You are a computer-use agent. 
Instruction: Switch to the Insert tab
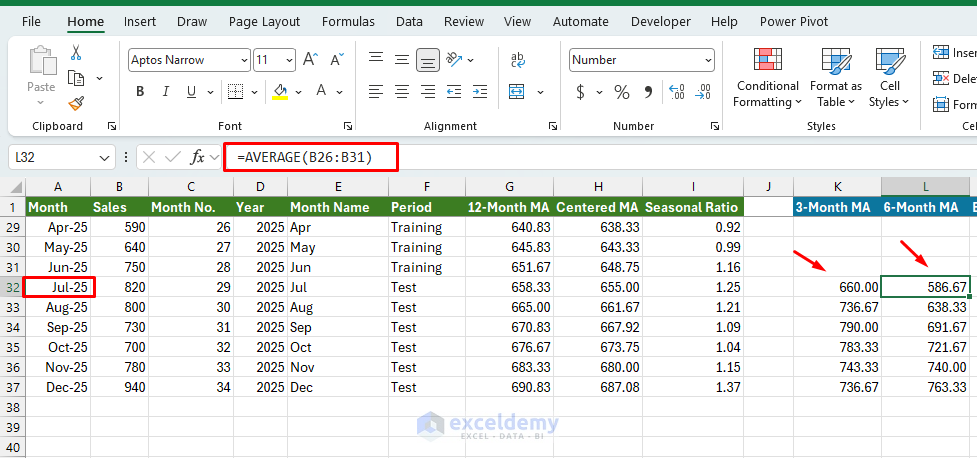140,22
